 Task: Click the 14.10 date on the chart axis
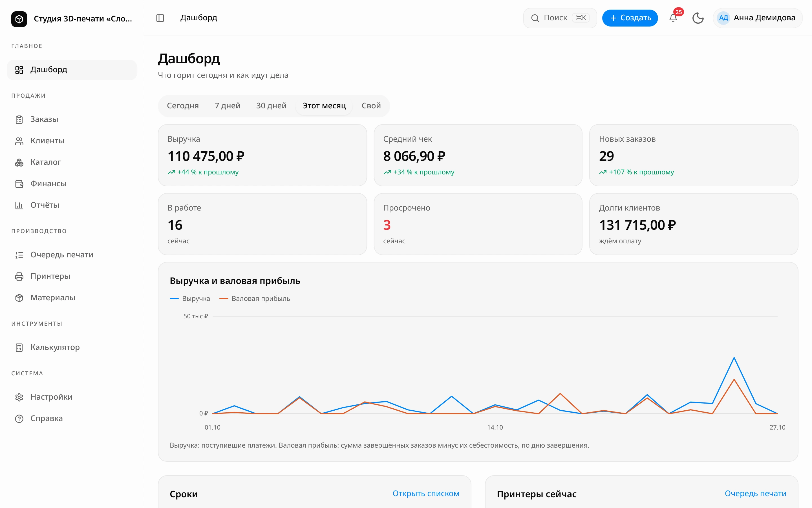[495, 427]
